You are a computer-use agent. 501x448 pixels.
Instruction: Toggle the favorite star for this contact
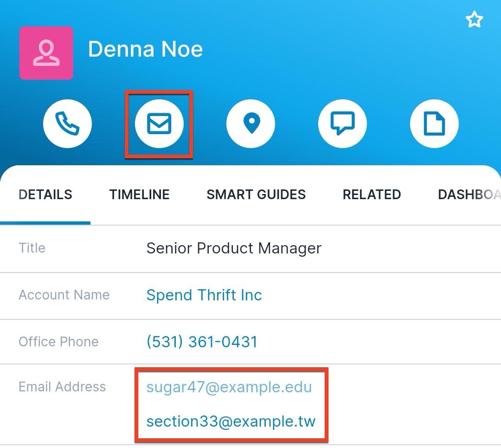point(474,20)
